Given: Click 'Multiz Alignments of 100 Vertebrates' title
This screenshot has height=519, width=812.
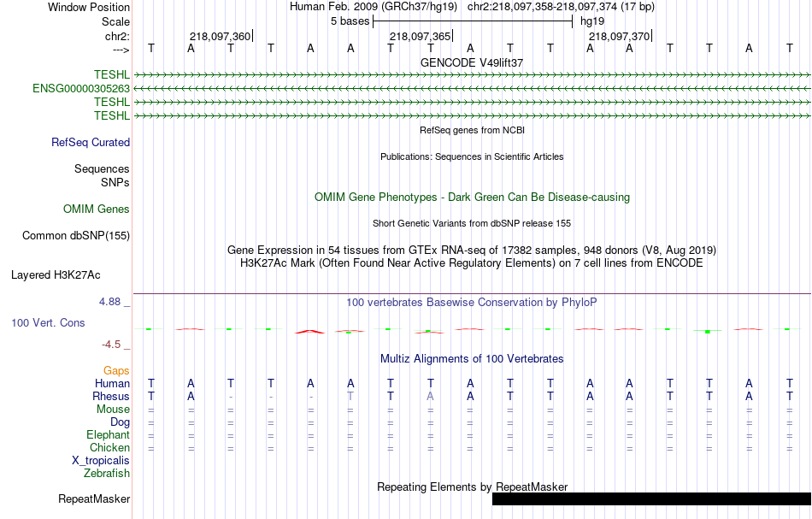Looking at the screenshot, I should [x=472, y=359].
